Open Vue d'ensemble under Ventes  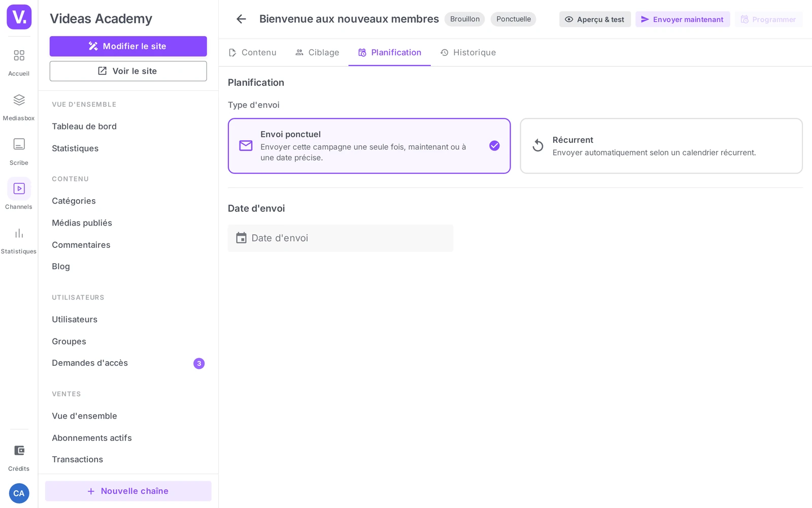coord(84,416)
